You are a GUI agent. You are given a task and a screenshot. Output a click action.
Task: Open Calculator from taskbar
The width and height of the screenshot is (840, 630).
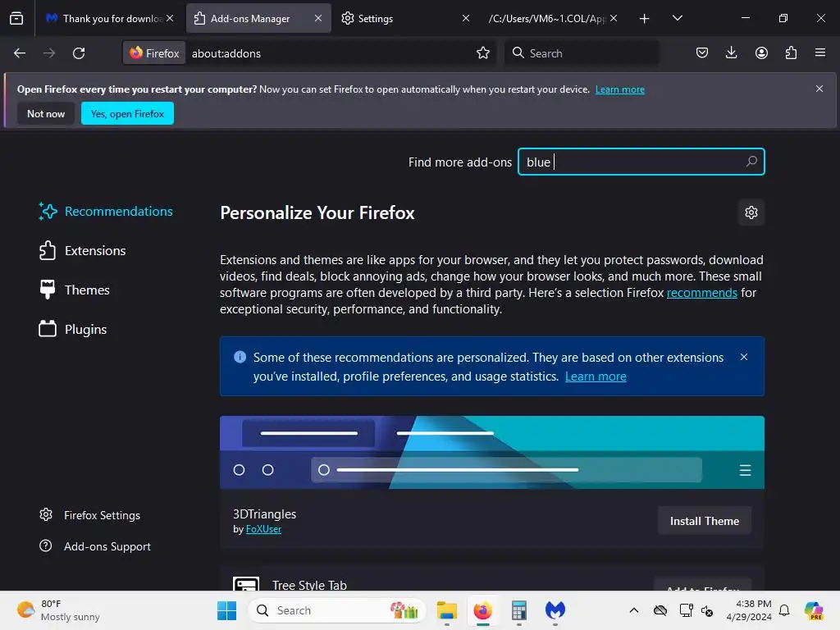click(x=518, y=610)
